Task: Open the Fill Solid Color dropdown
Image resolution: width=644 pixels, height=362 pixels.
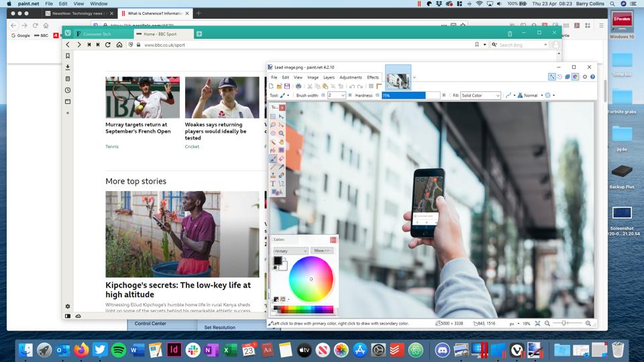Action: click(x=480, y=95)
